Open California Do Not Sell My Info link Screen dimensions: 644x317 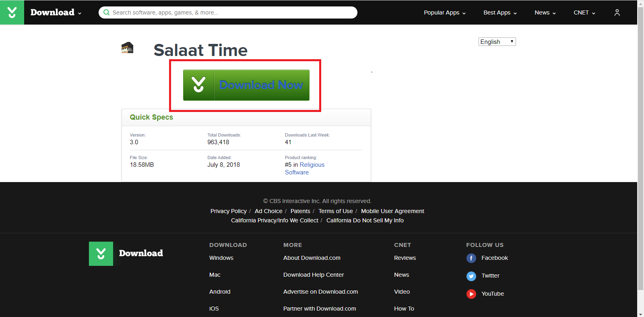365,220
